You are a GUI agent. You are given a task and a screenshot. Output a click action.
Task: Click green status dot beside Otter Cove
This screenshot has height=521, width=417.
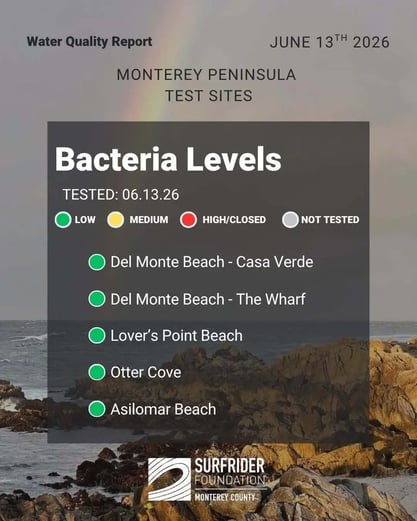click(97, 372)
